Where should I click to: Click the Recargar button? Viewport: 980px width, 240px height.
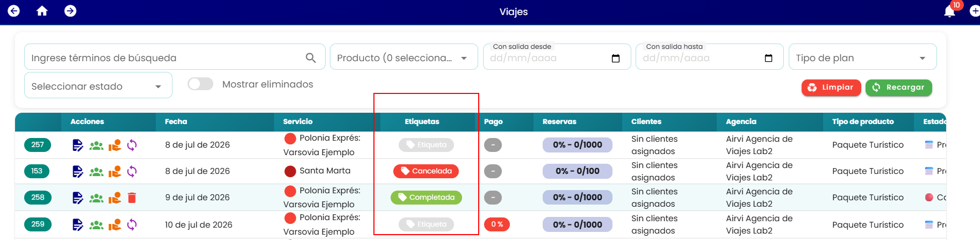click(x=899, y=88)
